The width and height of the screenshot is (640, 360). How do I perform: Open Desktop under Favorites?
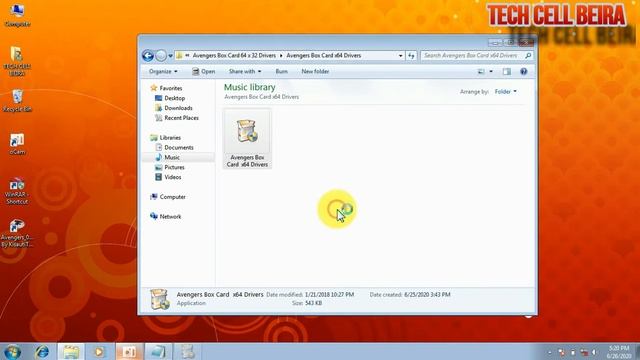coord(170,98)
